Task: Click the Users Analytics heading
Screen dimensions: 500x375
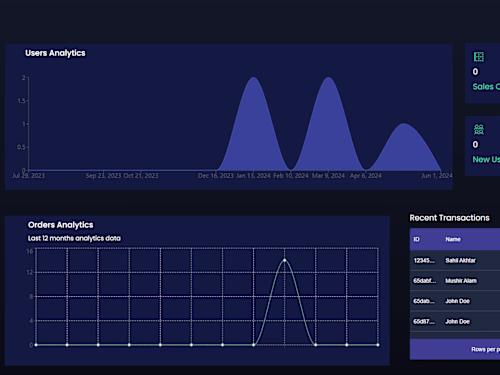Action: [55, 53]
